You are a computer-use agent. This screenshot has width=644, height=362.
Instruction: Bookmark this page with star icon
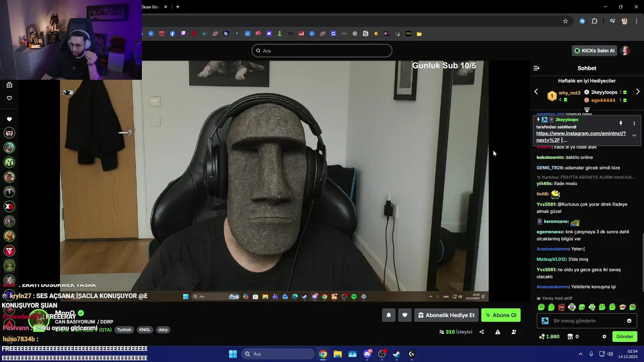[x=566, y=21]
